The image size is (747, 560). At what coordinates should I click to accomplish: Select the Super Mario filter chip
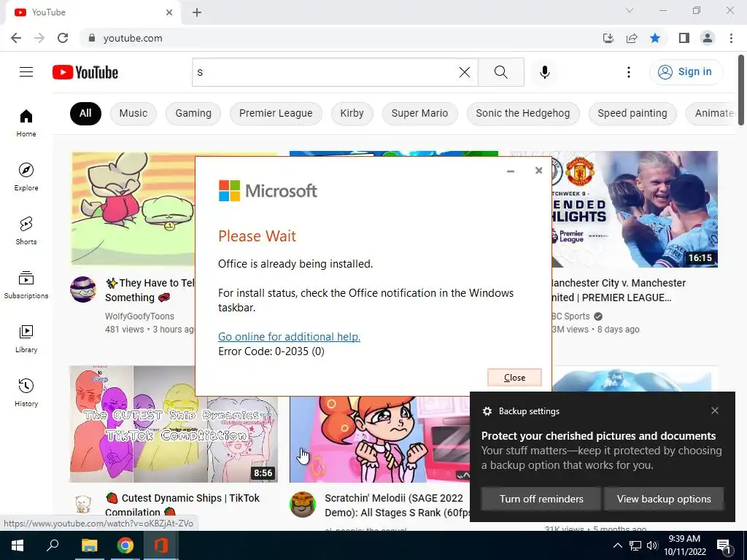419,113
